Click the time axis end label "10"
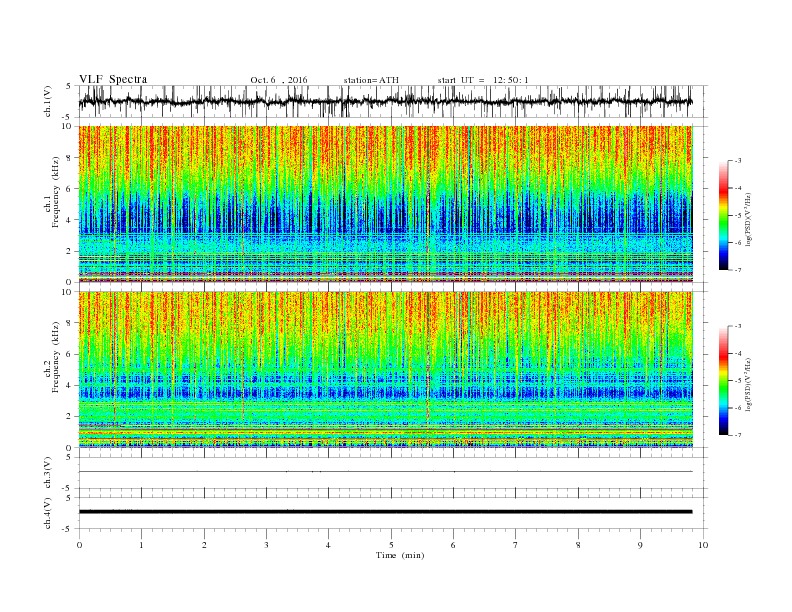Screen dimensions: 792x612 (703, 545)
